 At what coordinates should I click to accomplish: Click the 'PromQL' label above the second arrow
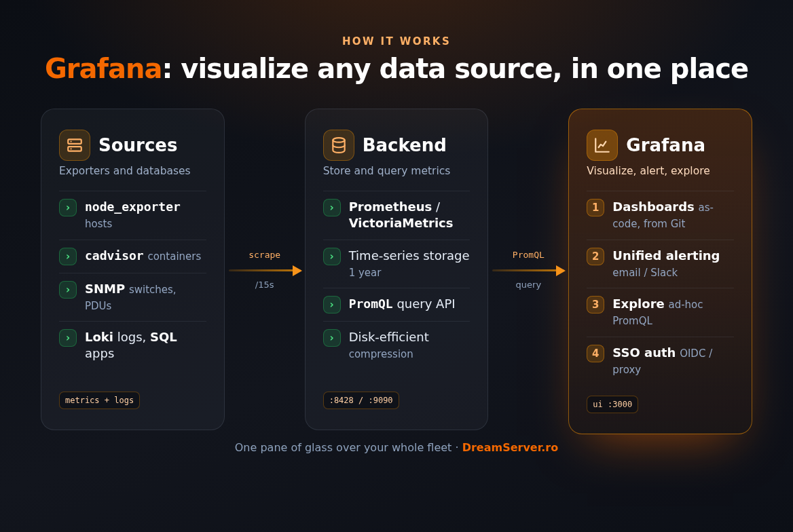pos(528,255)
